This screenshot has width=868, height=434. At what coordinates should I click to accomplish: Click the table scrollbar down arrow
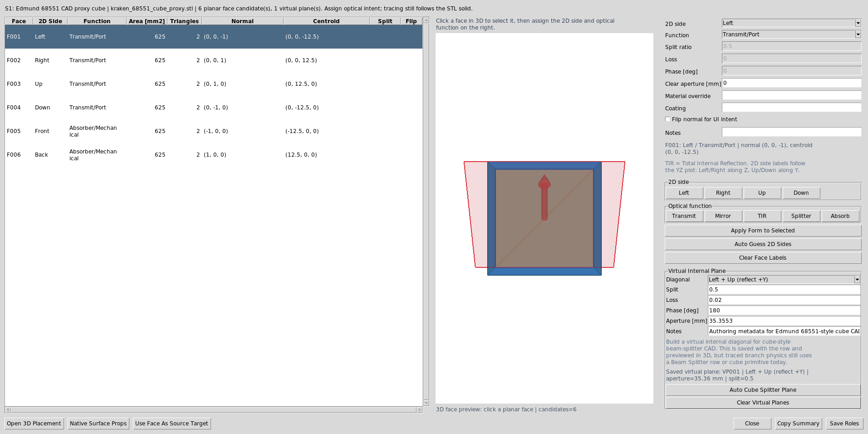426,403
